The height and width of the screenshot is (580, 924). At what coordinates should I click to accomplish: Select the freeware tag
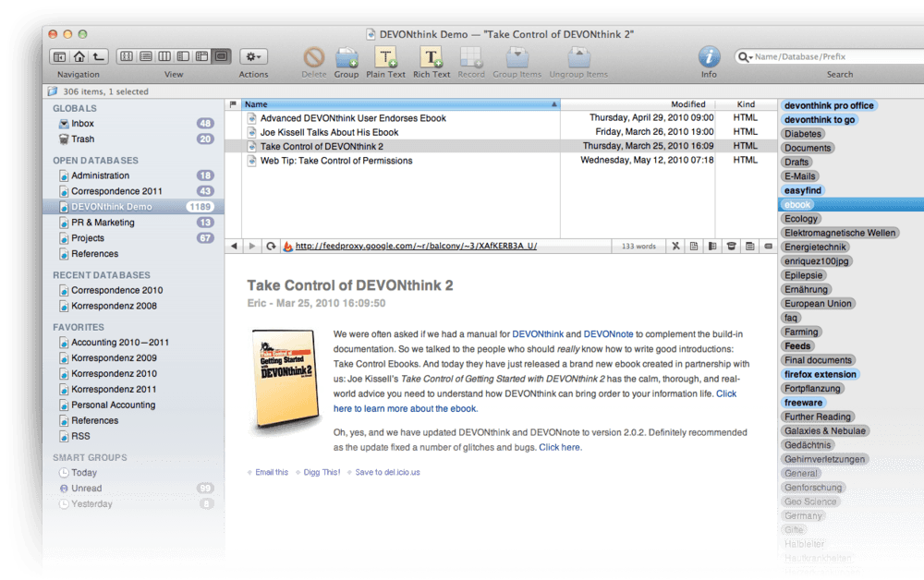coord(803,402)
